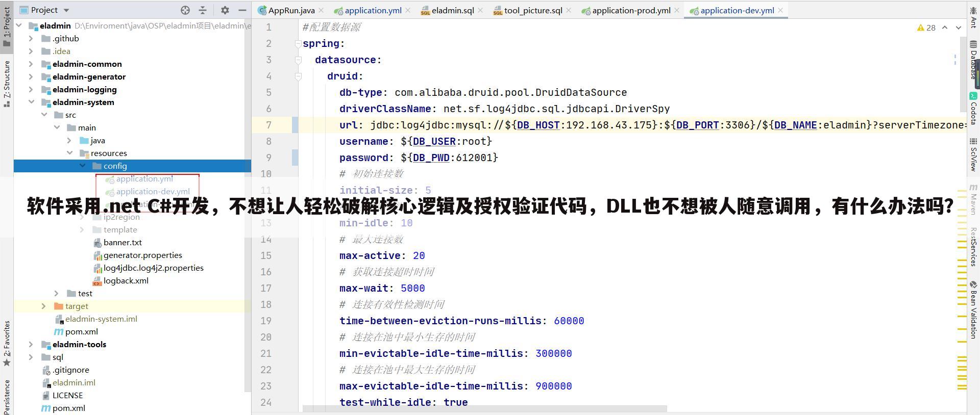Image resolution: width=980 pixels, height=415 pixels.
Task: Open the Project view dropdown
Action: (66, 10)
